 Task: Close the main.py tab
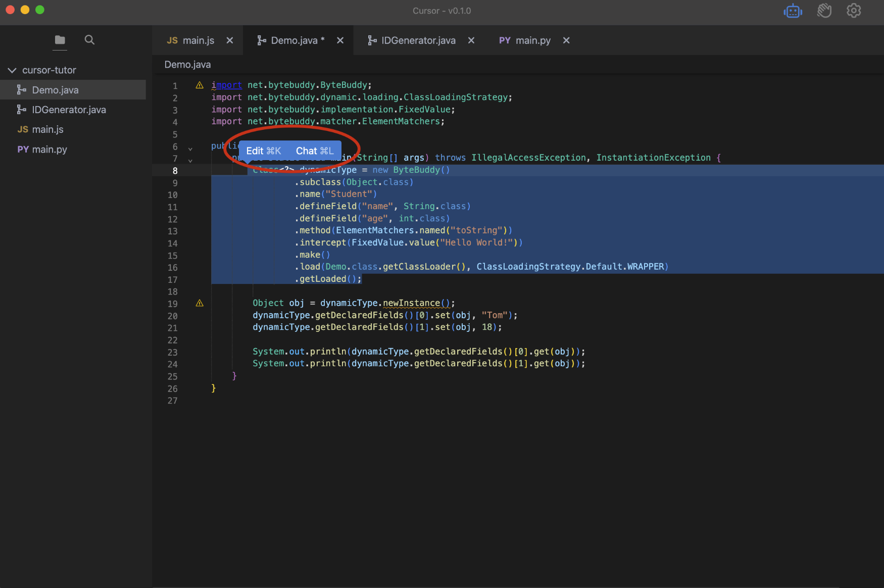(566, 40)
